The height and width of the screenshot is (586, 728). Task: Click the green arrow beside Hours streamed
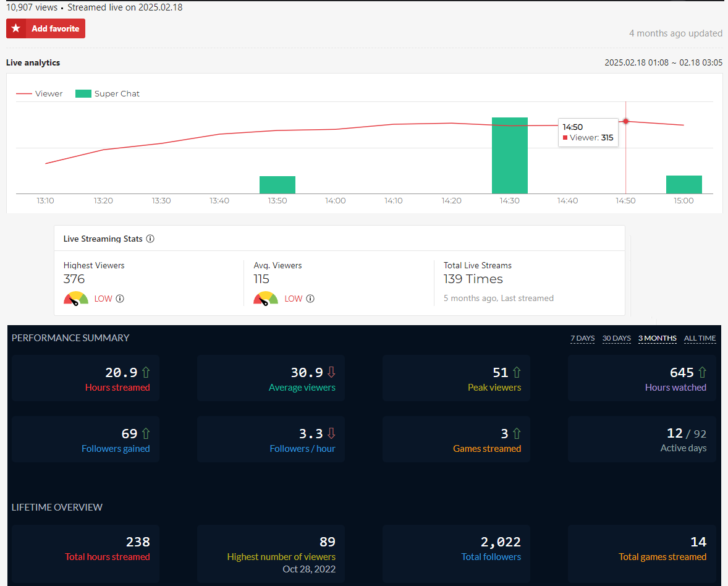point(146,372)
